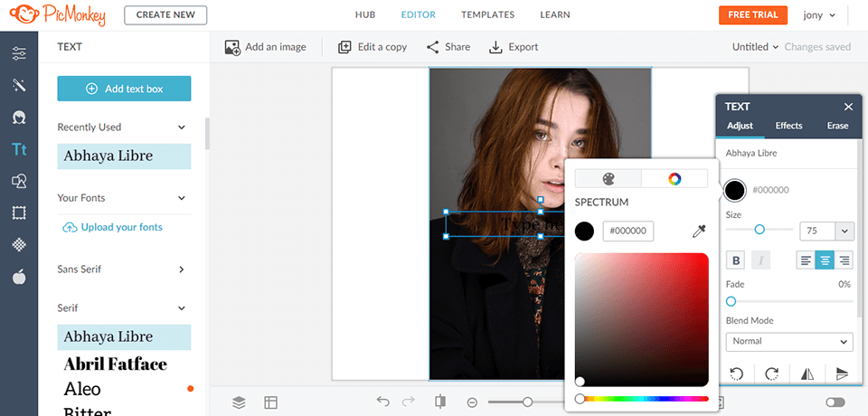868x416 pixels.
Task: Click the hex color input field
Action: pos(628,232)
